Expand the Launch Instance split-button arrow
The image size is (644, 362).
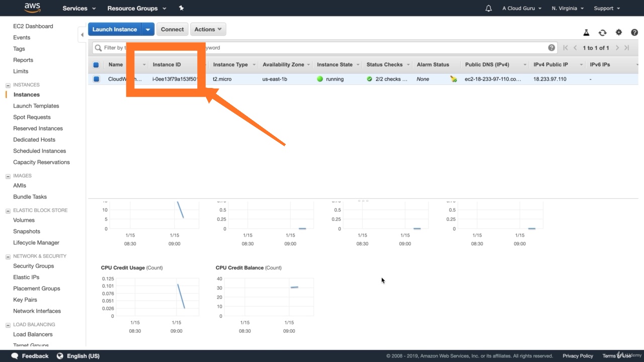coord(148,29)
